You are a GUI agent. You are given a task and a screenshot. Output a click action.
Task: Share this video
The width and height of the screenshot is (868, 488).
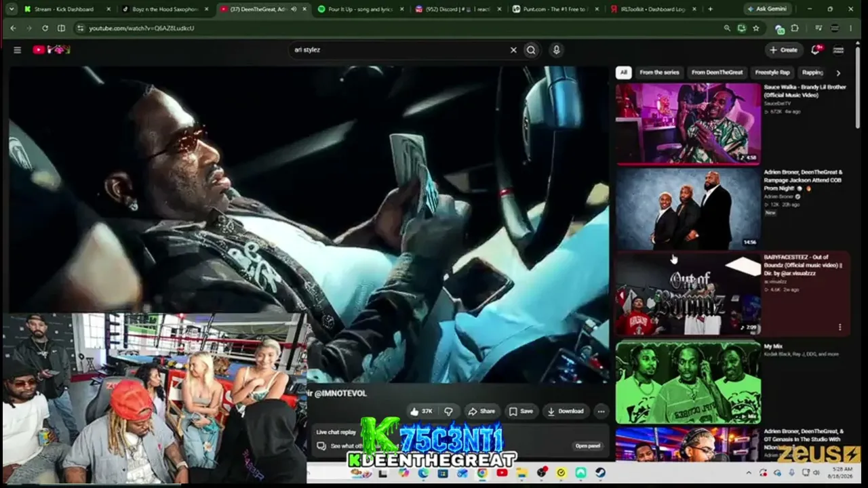click(x=481, y=411)
